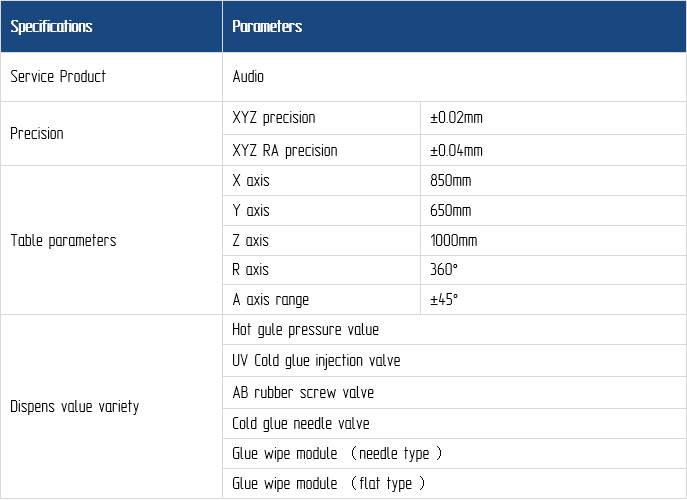
Task: Click the UV Cold glue injection valve row
Action: [x=454, y=361]
